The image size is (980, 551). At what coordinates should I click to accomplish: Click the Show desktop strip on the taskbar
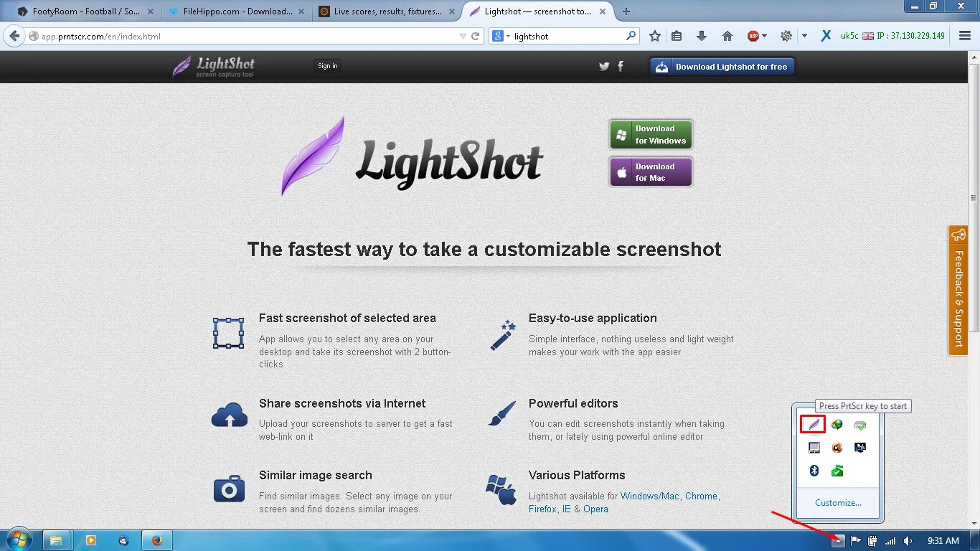click(x=975, y=540)
